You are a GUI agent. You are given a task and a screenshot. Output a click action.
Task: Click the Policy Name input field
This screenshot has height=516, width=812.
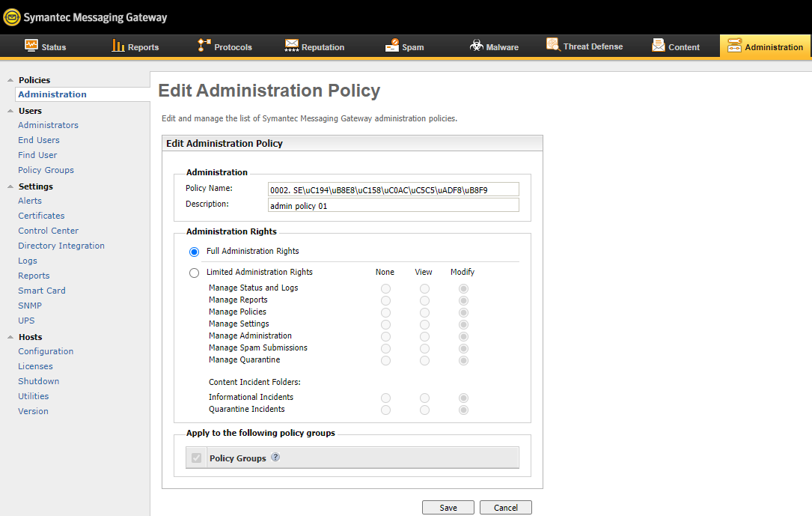(394, 189)
